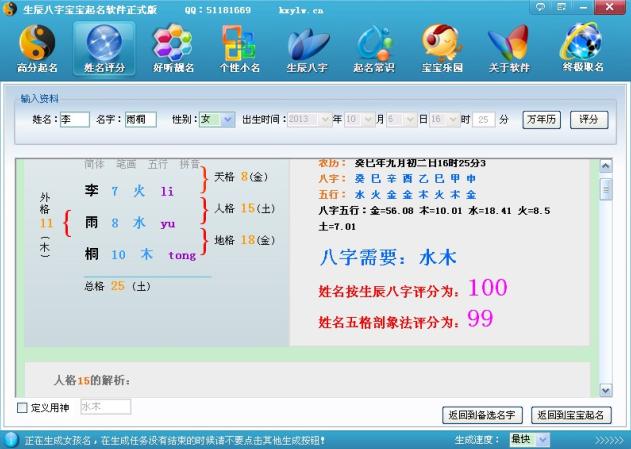Open 关于软件 about page
This screenshot has height=449, width=631.
[x=509, y=49]
